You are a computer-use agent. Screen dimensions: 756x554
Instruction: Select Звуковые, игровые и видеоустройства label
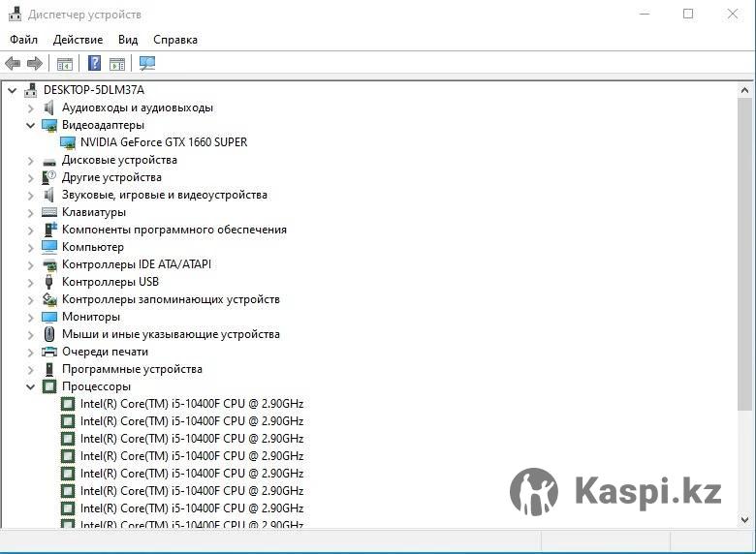(x=165, y=195)
